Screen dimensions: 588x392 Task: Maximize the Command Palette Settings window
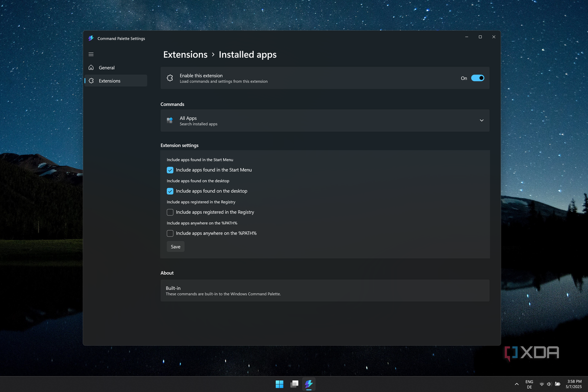(x=480, y=37)
